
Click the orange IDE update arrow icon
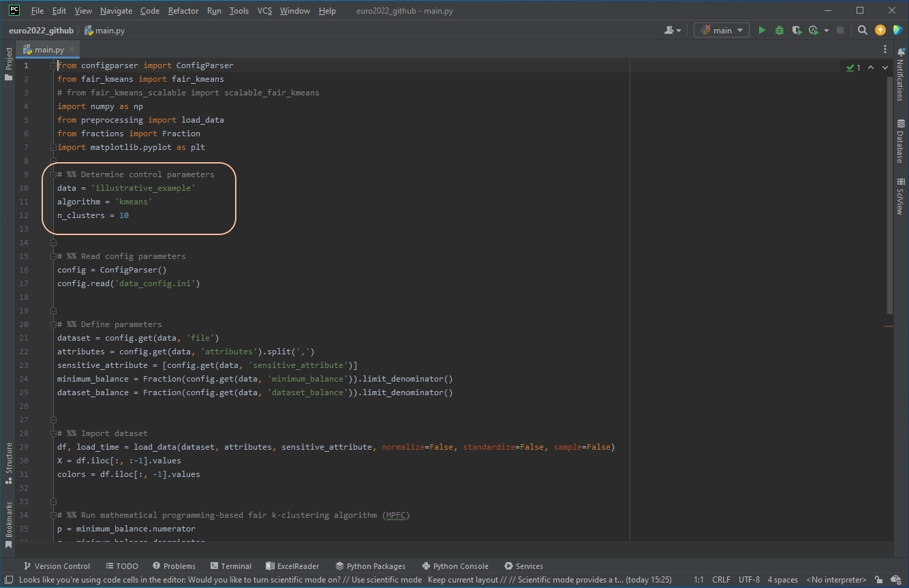pos(880,30)
